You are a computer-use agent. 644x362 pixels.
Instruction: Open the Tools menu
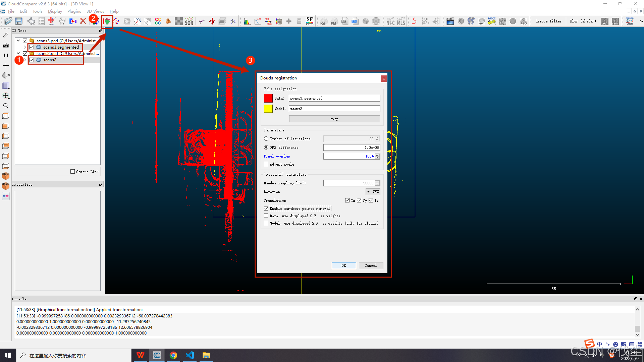[37, 11]
